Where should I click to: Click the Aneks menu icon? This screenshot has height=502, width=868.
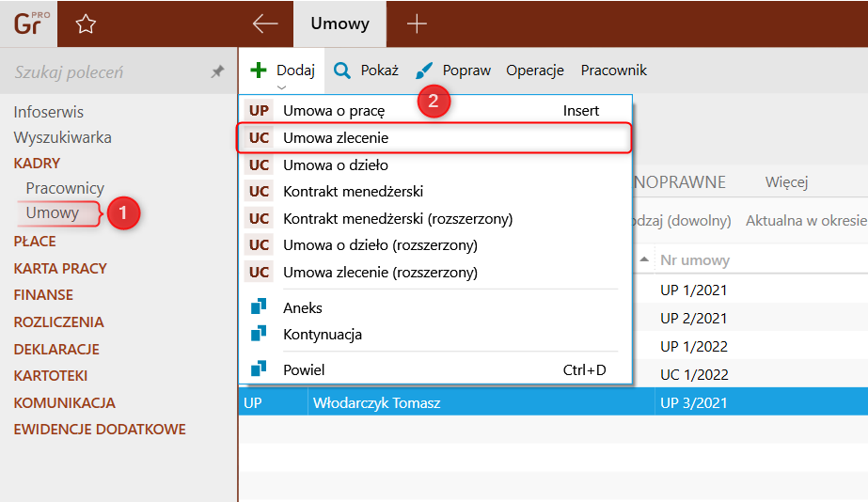pos(259,306)
